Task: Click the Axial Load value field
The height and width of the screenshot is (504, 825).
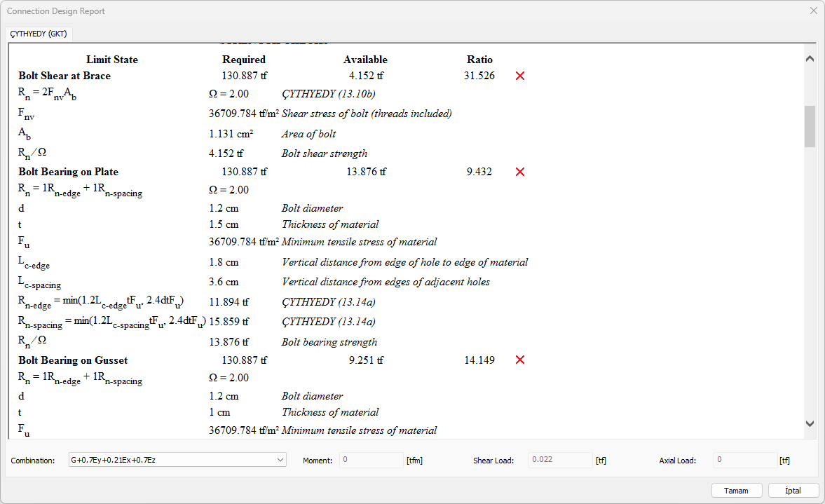Action: coord(745,460)
